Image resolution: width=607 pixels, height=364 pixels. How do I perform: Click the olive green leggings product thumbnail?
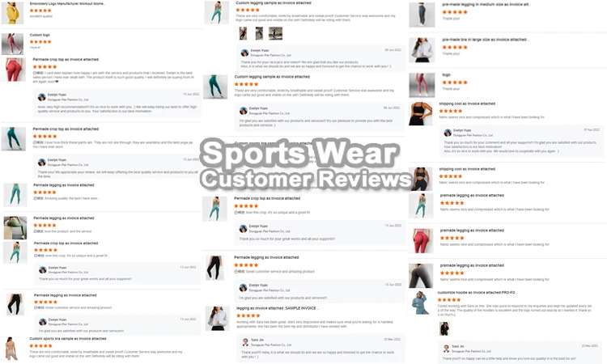point(15,227)
